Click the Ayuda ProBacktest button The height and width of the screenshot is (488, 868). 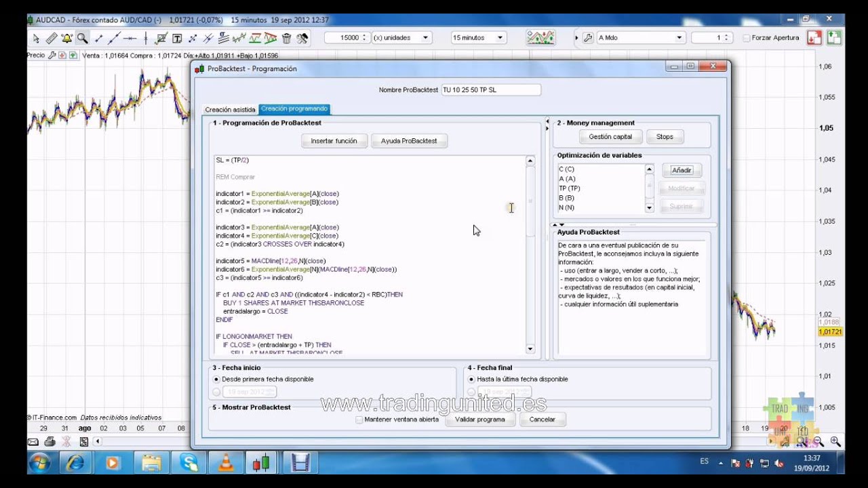[409, 141]
